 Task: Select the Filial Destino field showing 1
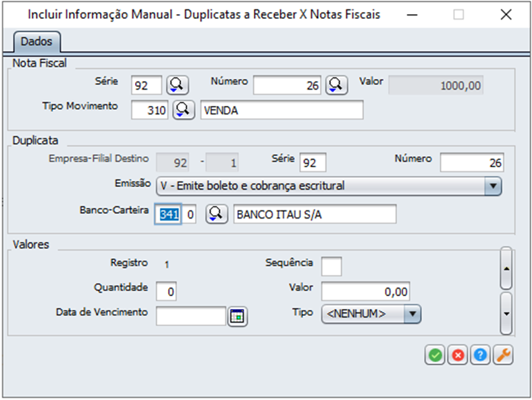(222, 163)
